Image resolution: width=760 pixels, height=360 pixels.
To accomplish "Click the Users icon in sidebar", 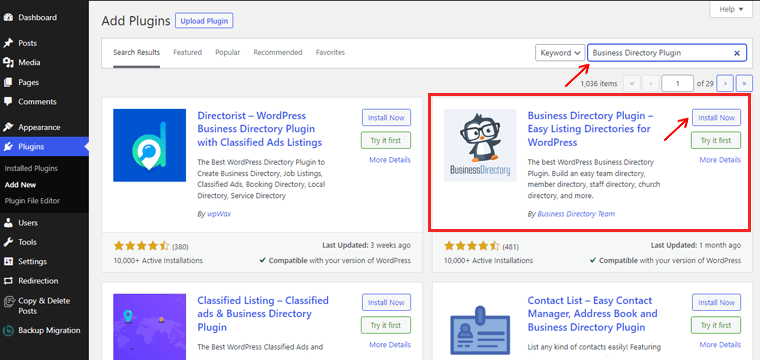I will point(8,223).
